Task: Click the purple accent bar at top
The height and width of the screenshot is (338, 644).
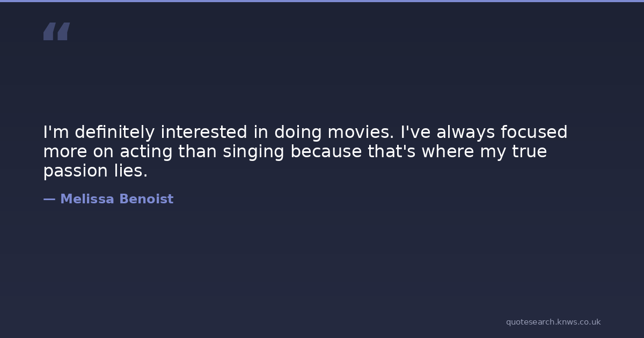Action: click(x=322, y=1)
